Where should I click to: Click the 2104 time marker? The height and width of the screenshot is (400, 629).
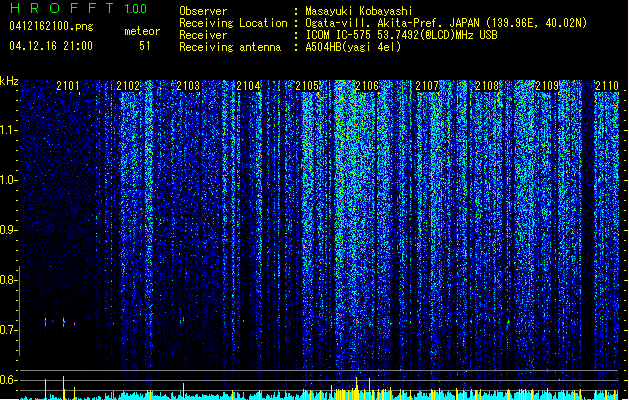click(248, 86)
